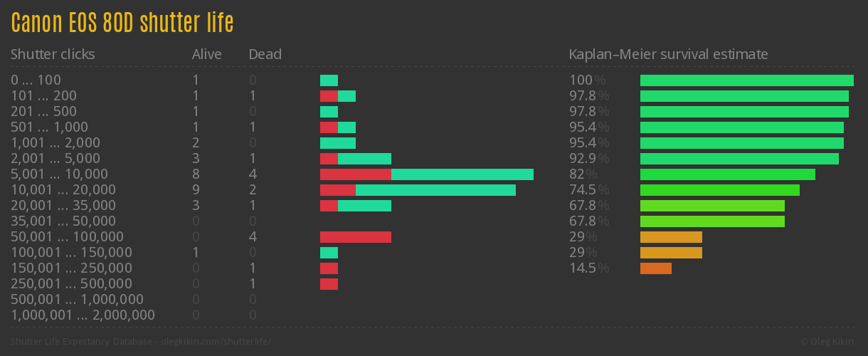Click the teal segment of 10,001 … 20,000 bar
868x356 pixels.
coord(435,190)
